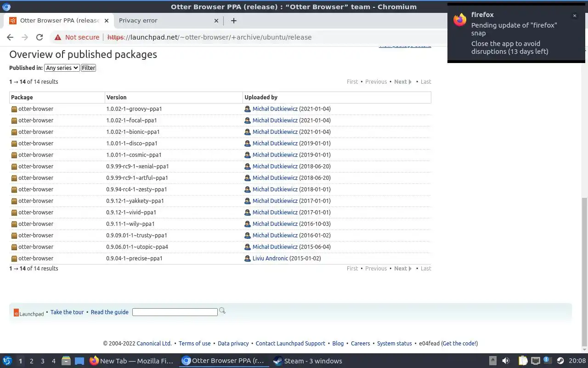Click version 0.9.99-rc9-1~xenial~ppa1

click(x=137, y=167)
